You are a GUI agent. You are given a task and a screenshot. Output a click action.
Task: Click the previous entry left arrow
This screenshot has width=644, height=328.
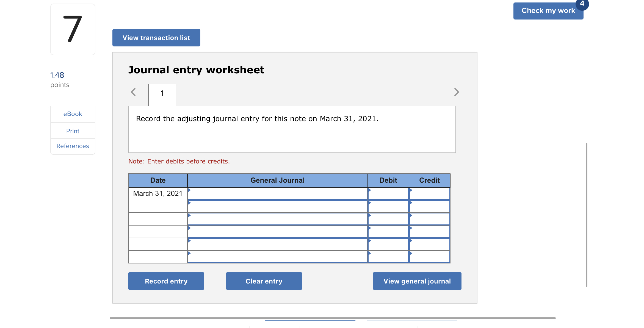click(133, 92)
